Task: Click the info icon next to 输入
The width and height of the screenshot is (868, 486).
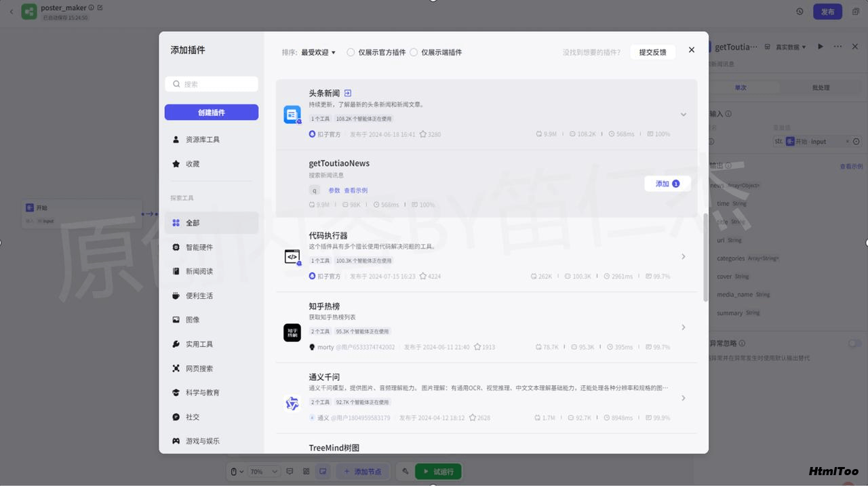Action: [728, 114]
